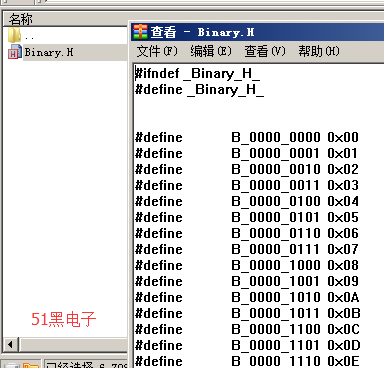384x368 pixels.
Task: Click the B_0000_0000 macro name
Action: point(276,138)
